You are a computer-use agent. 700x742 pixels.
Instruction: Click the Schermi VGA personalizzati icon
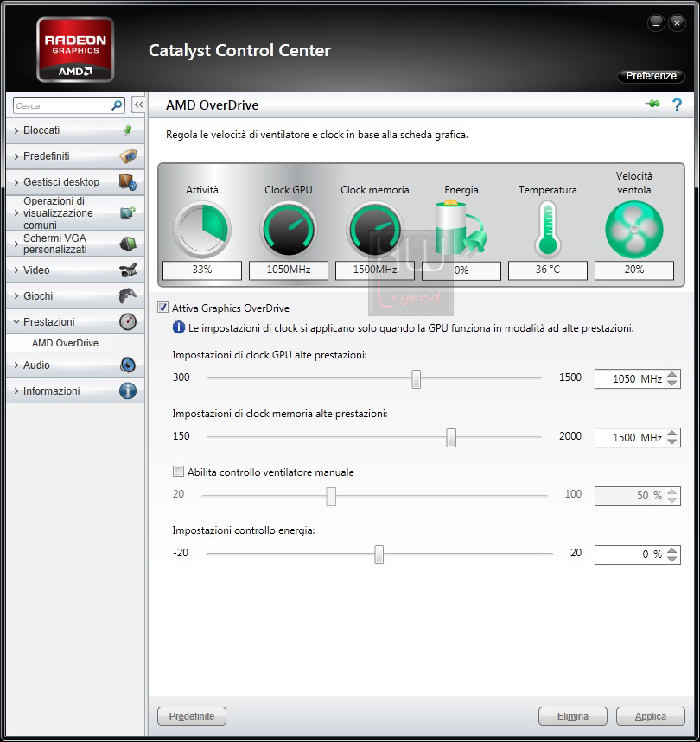(x=128, y=244)
